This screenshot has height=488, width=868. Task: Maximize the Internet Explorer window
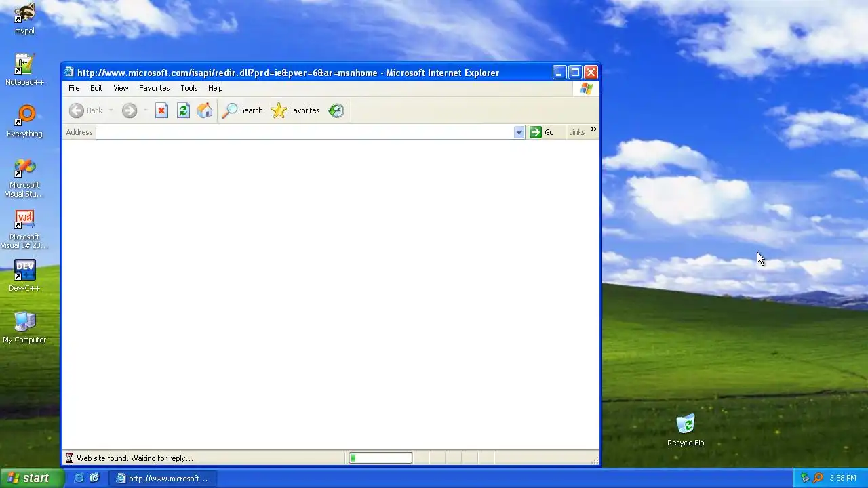point(575,73)
